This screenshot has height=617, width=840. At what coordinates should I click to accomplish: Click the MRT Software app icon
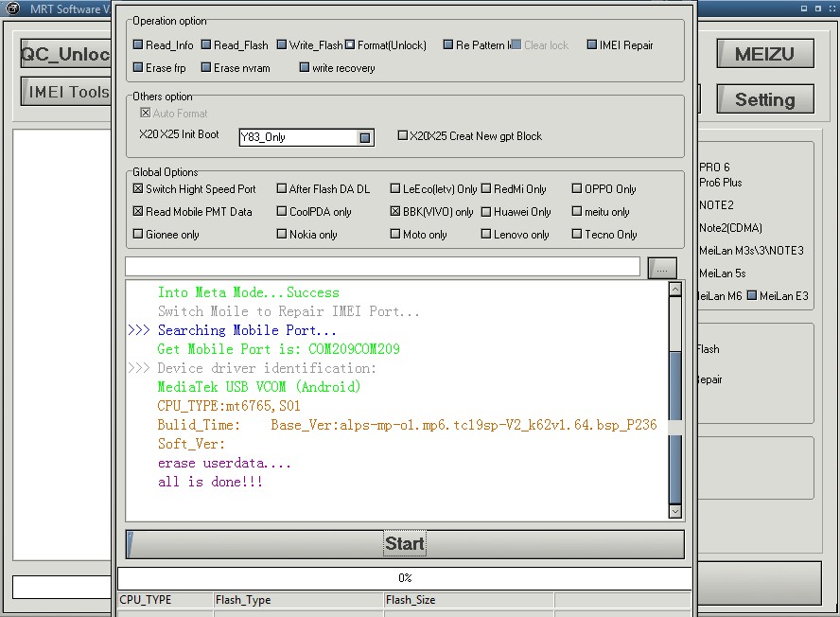(12, 9)
